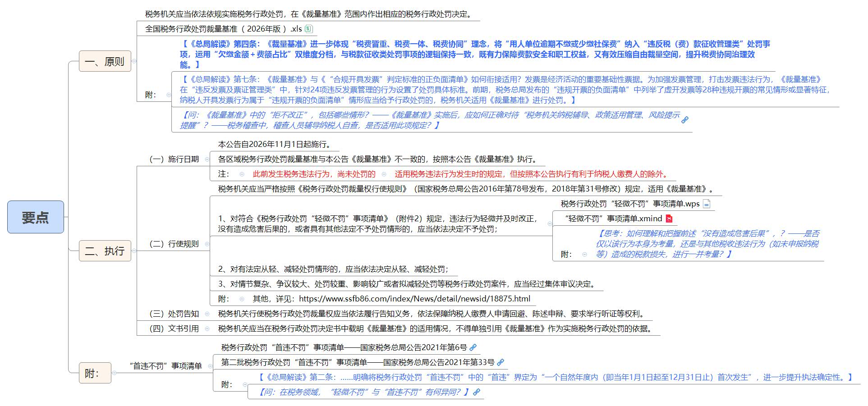Select node 3、对情节复杂、争议较大 集体审议

(x=407, y=284)
